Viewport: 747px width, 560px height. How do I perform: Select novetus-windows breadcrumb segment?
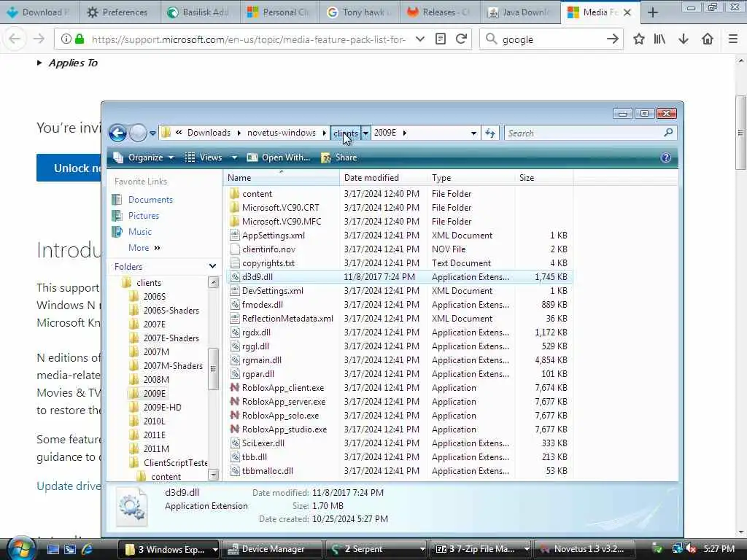pos(281,133)
